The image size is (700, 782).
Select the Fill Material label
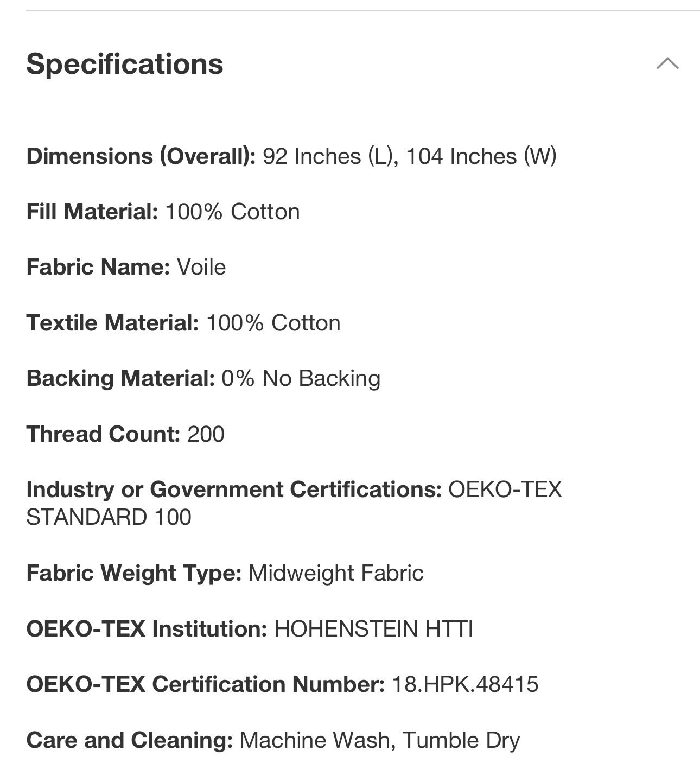click(92, 212)
